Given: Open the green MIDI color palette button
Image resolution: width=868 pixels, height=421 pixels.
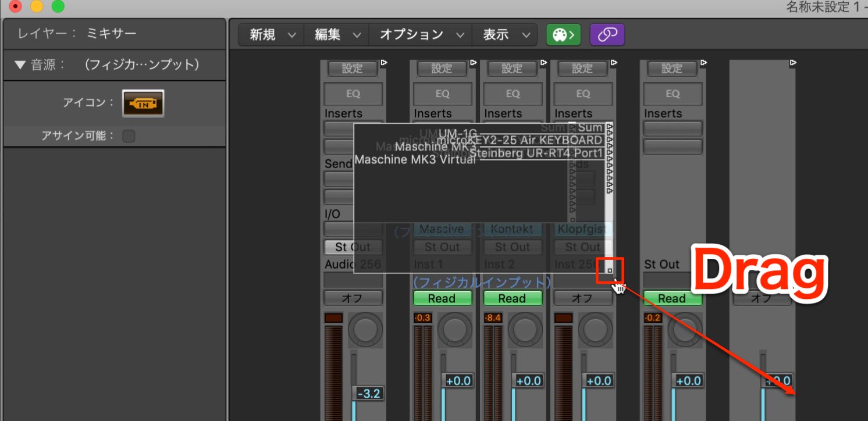Looking at the screenshot, I should (x=563, y=35).
